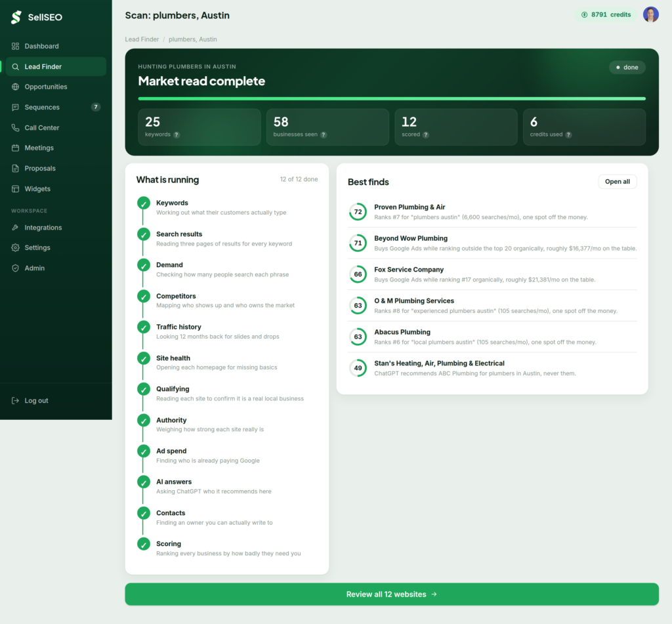Image resolution: width=672 pixels, height=624 pixels.
Task: Click the Scoring step check icon
Action: pyautogui.click(x=144, y=545)
